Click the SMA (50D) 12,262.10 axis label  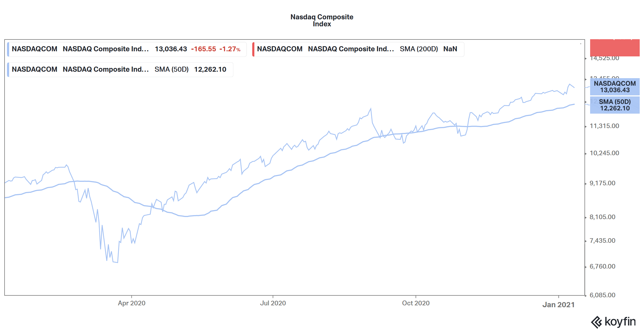click(615, 105)
